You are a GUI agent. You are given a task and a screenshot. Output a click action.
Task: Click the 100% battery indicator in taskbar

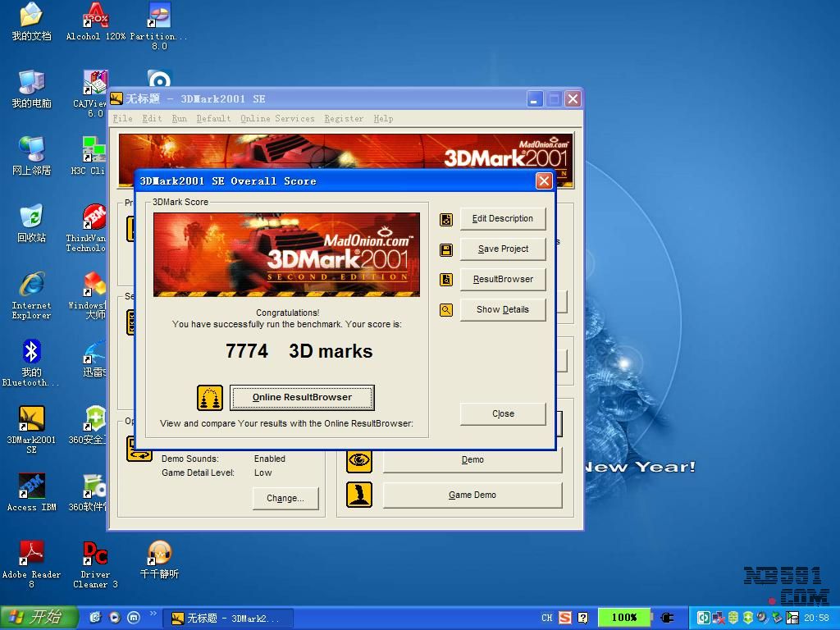point(624,617)
